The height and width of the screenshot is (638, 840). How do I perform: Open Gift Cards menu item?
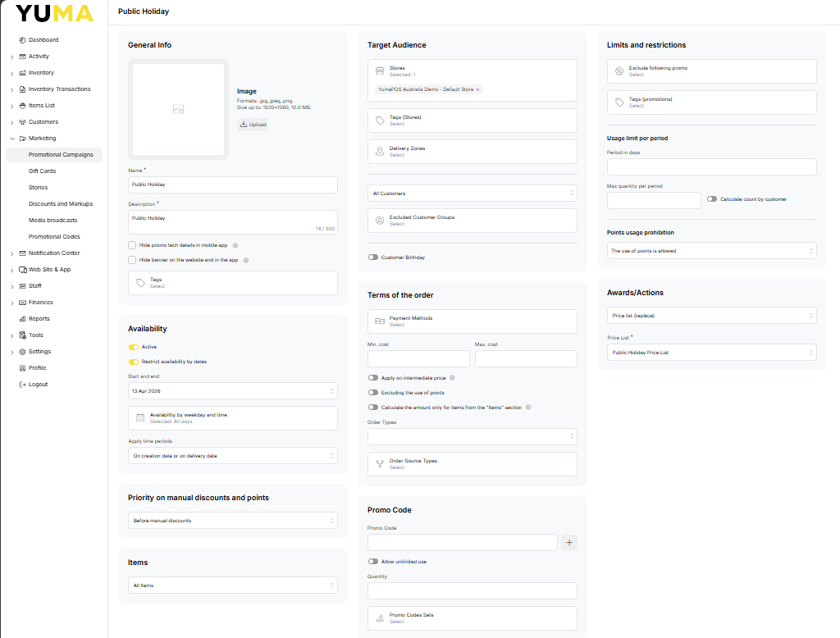[x=43, y=171]
